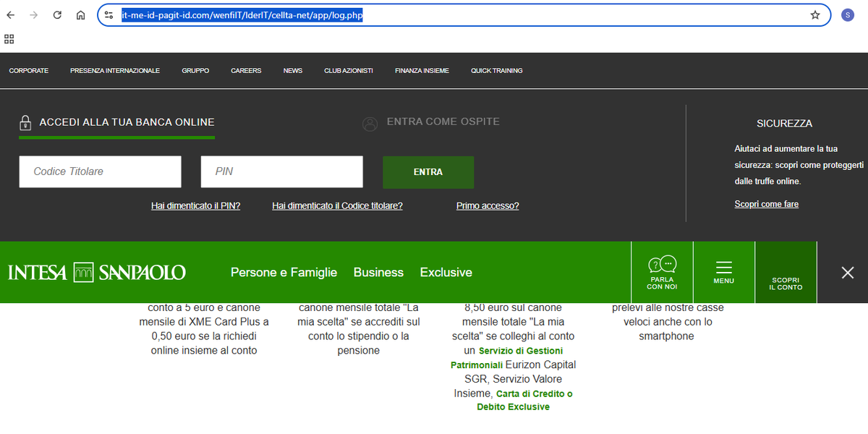Select the Business section
The width and height of the screenshot is (868, 434).
click(x=378, y=273)
